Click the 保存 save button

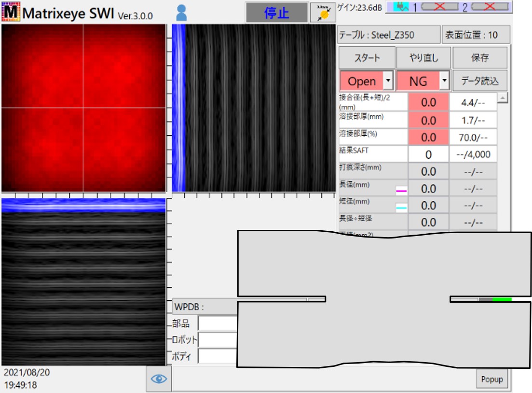tap(480, 58)
